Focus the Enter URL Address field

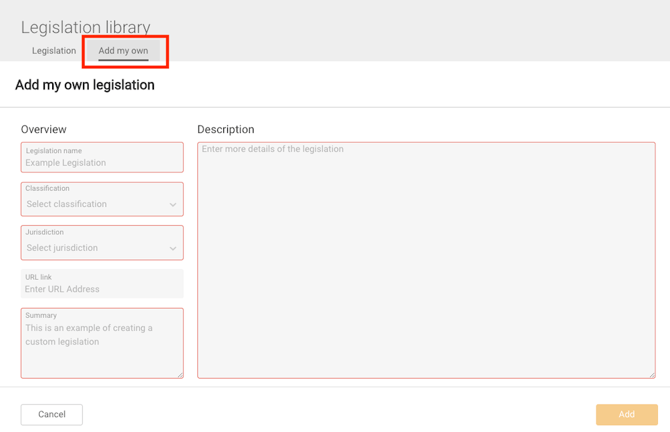102,289
